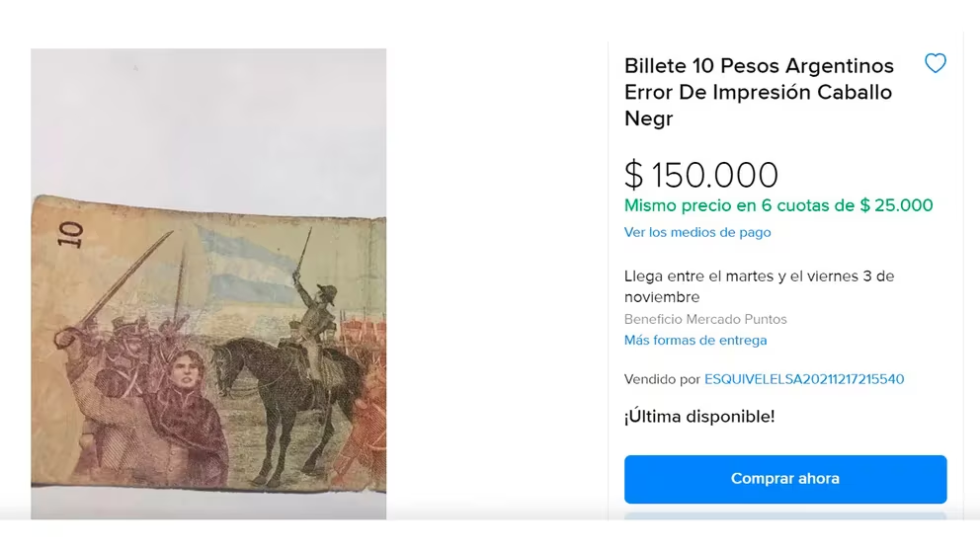Screen dimensions: 980x551
Task: Visit seller ESQUIVELELSA20211217215540 profile
Action: 804,379
